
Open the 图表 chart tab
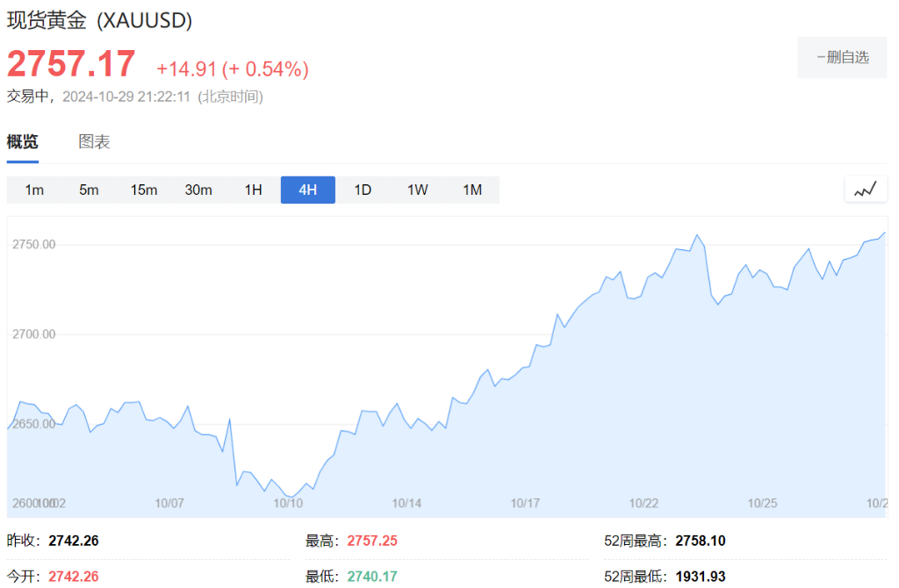pos(94,141)
